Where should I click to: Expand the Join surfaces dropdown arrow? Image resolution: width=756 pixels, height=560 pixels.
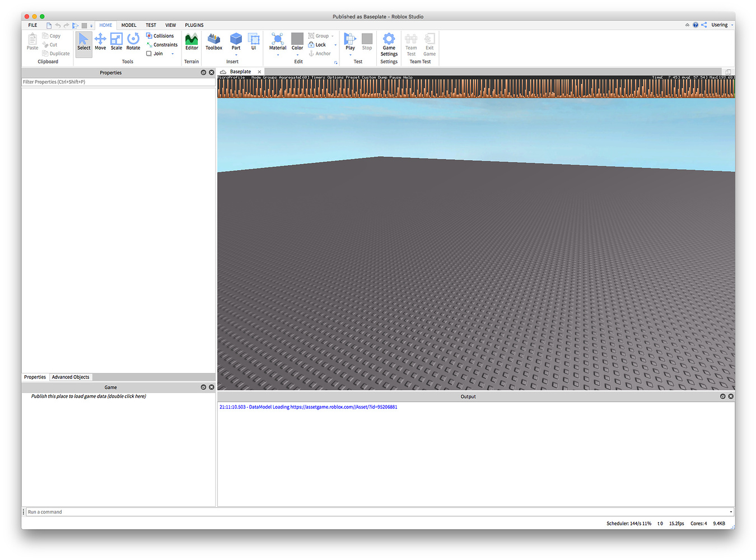point(172,54)
